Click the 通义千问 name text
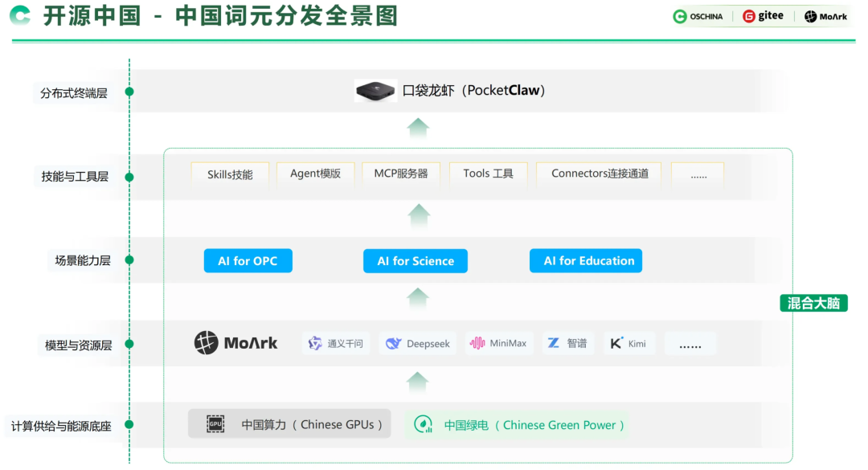Image resolution: width=868 pixels, height=470 pixels. (345, 344)
